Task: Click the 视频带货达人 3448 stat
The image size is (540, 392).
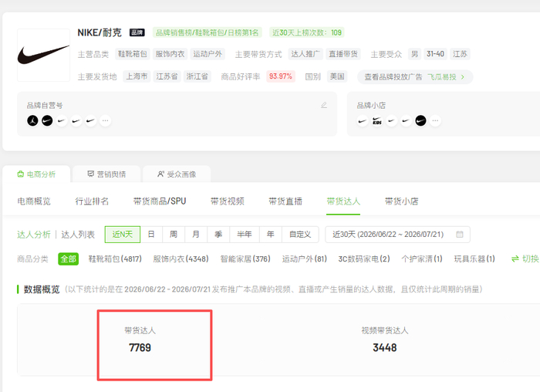Action: [385, 340]
